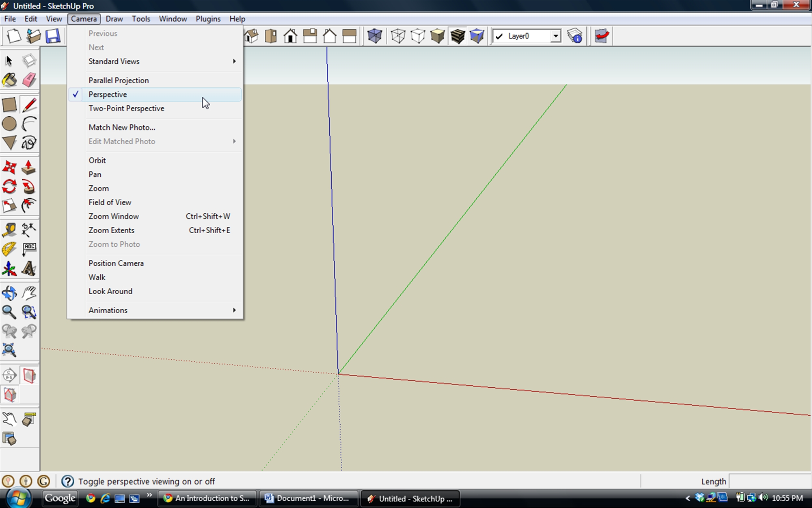Viewport: 812px width, 508px height.
Task: Select the Pan hand tool in left toolbar
Action: [29, 293]
